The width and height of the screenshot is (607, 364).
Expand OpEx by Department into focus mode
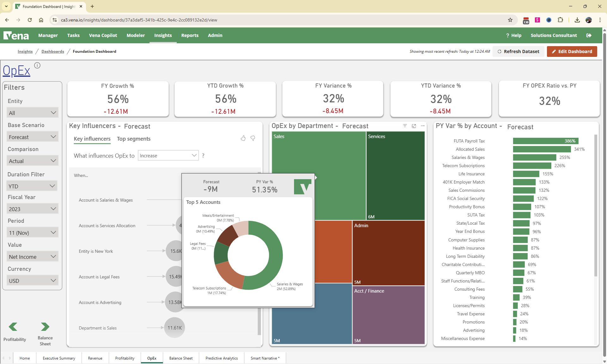pos(414,126)
